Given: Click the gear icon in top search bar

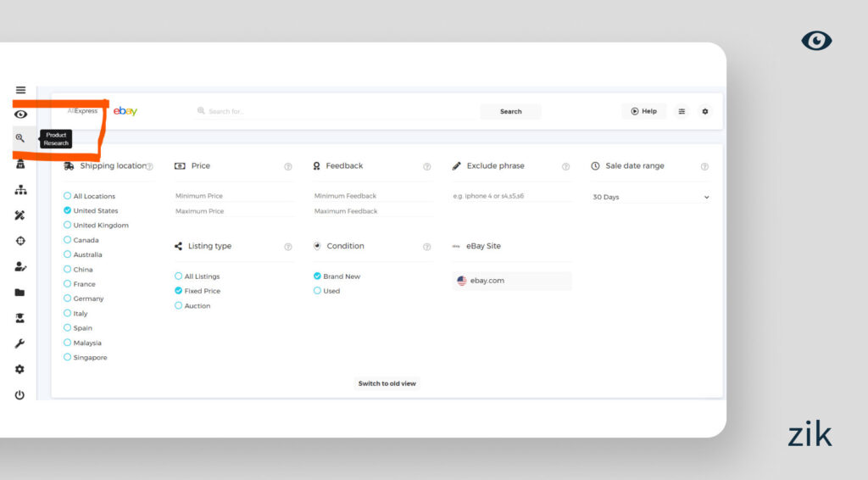Looking at the screenshot, I should (704, 111).
